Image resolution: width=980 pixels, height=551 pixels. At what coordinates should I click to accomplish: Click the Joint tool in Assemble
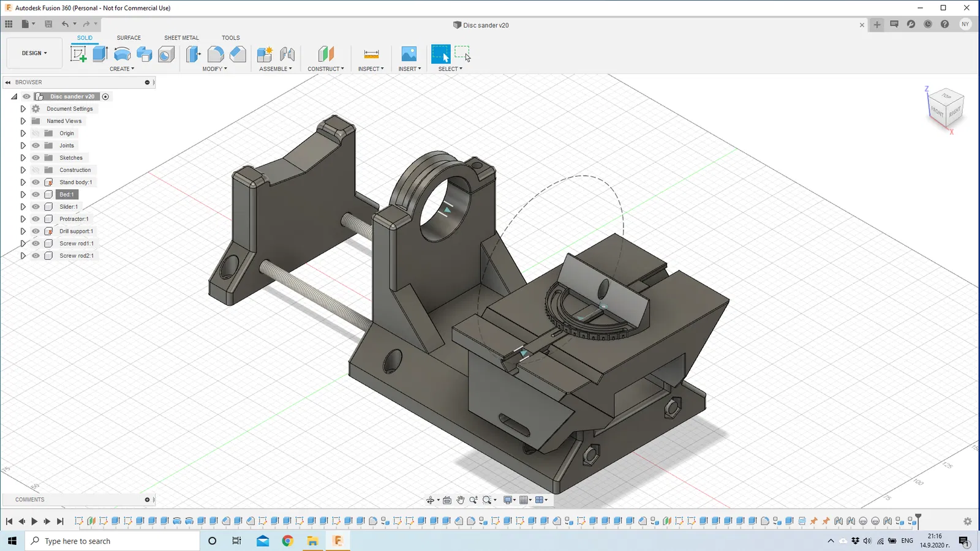[x=287, y=54]
